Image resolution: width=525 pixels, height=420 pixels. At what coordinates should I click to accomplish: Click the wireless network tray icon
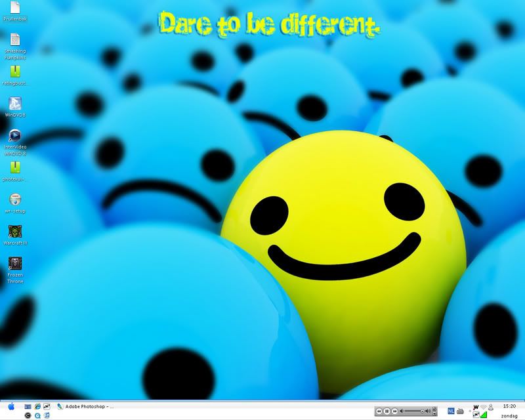point(484,407)
